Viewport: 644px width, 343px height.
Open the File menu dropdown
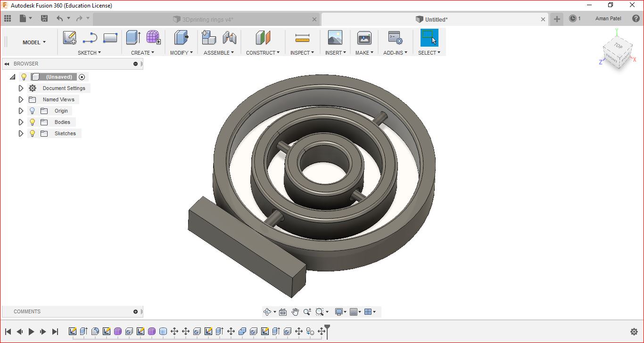pos(26,18)
